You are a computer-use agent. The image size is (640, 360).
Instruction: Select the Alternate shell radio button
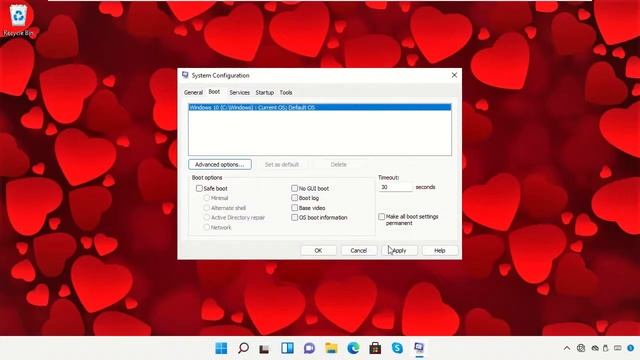pyautogui.click(x=207, y=208)
